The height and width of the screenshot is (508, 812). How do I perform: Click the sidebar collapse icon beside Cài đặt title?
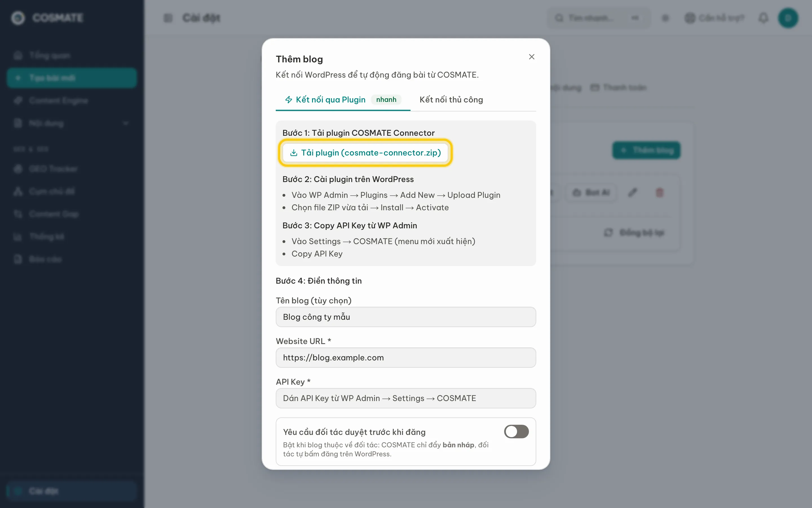pyautogui.click(x=168, y=18)
